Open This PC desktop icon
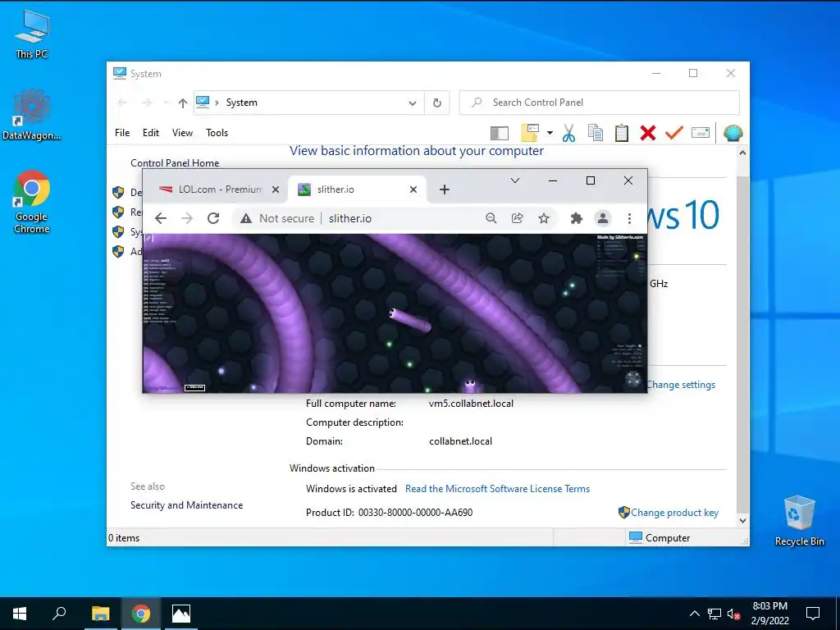The height and width of the screenshot is (630, 840). click(32, 34)
